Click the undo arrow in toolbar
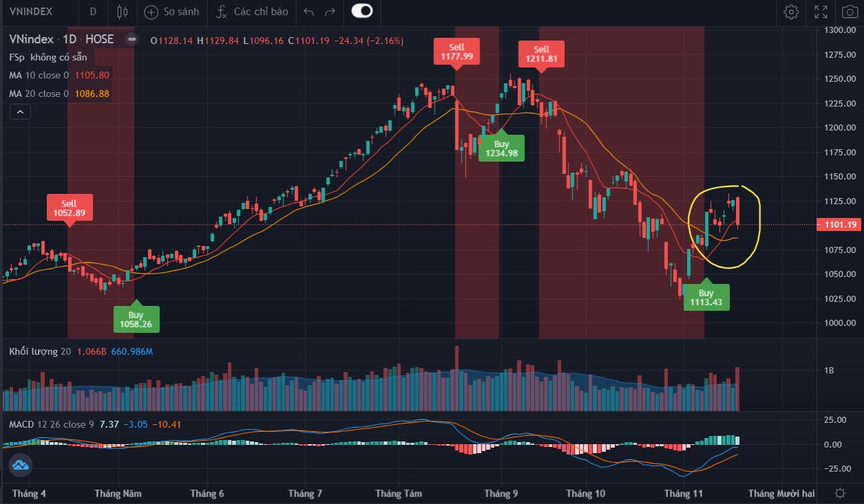The image size is (864, 504). point(309,12)
